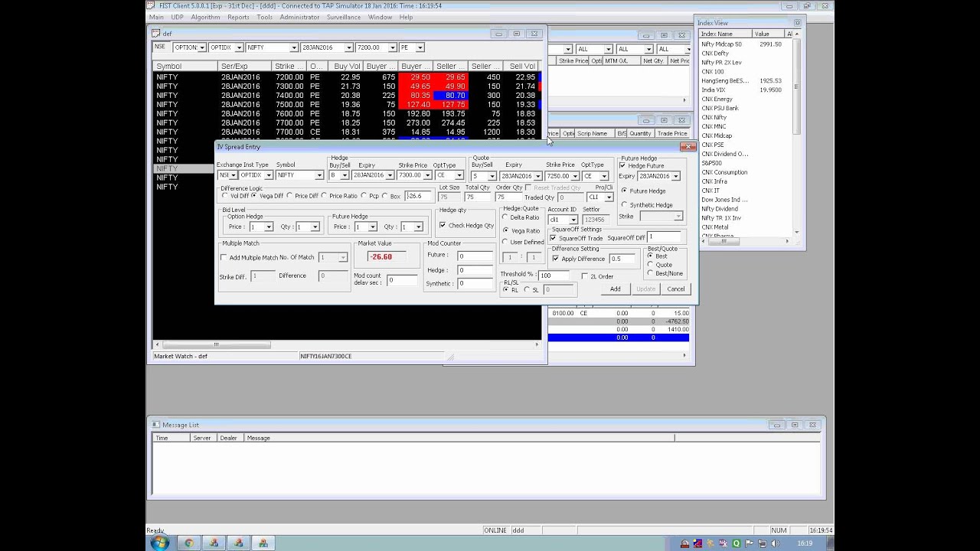Click the Order Qty input field

[510, 197]
